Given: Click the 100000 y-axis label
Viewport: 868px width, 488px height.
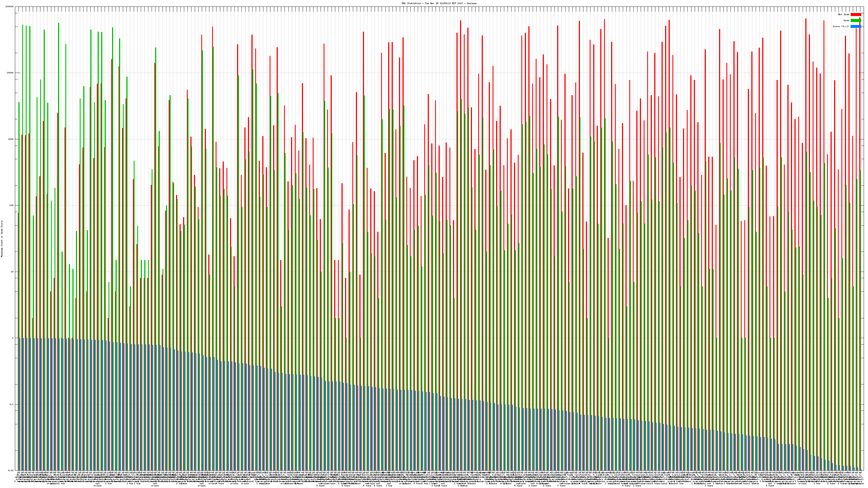Looking at the screenshot, I should 10,7.
